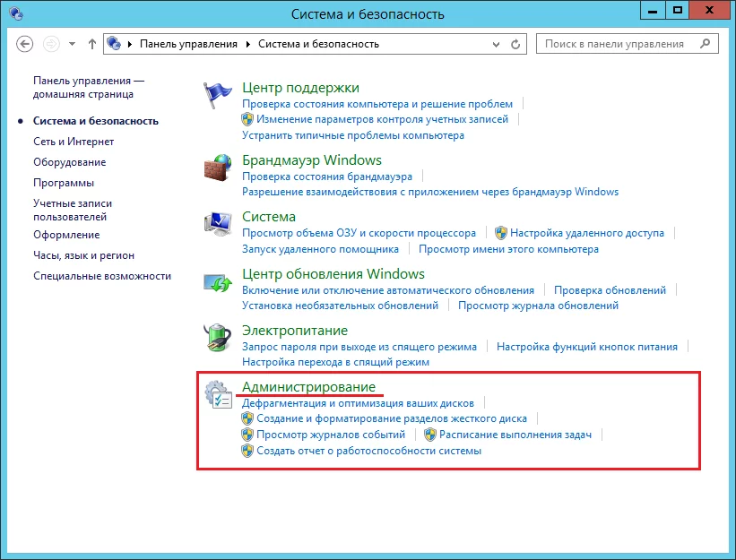Click the Администрирование gear icon
736x560 pixels.
(218, 395)
